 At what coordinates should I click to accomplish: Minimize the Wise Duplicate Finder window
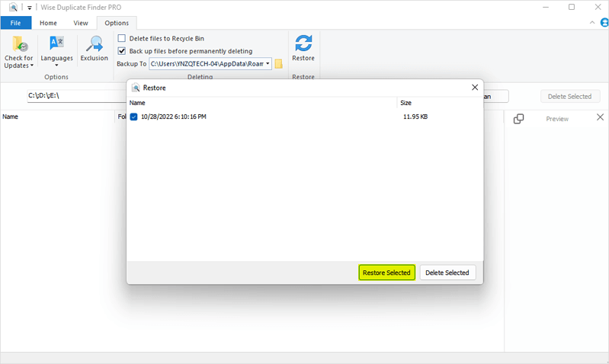click(546, 7)
